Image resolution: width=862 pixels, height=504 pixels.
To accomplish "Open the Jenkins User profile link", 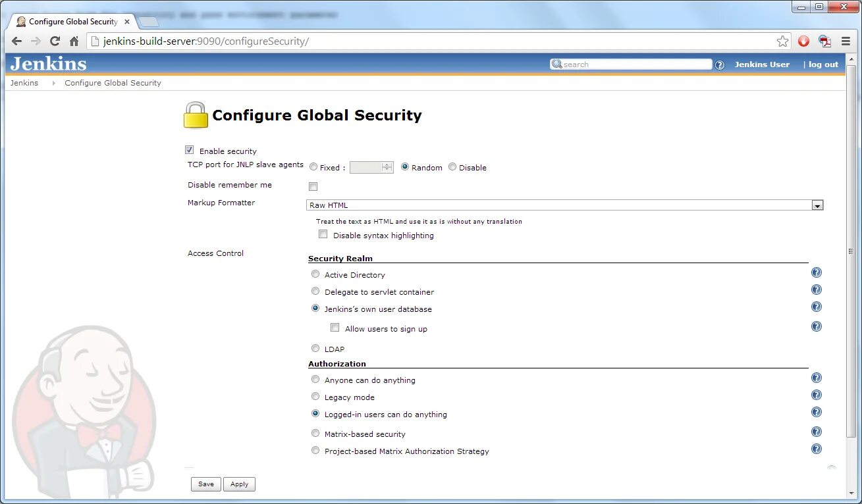I will coord(762,64).
